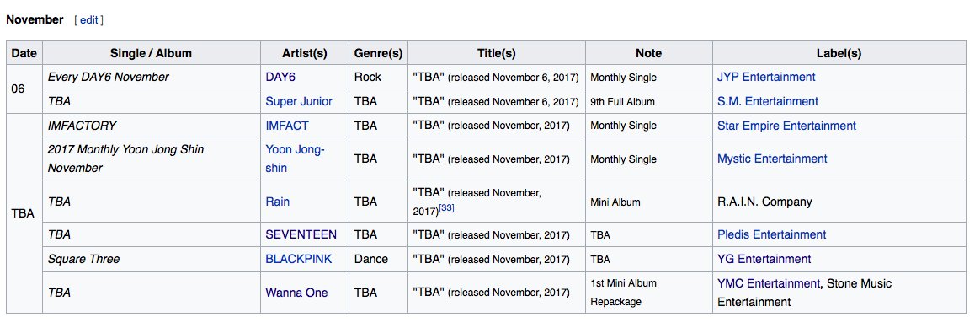Open the SEVENTEEN artist link

pyautogui.click(x=301, y=234)
